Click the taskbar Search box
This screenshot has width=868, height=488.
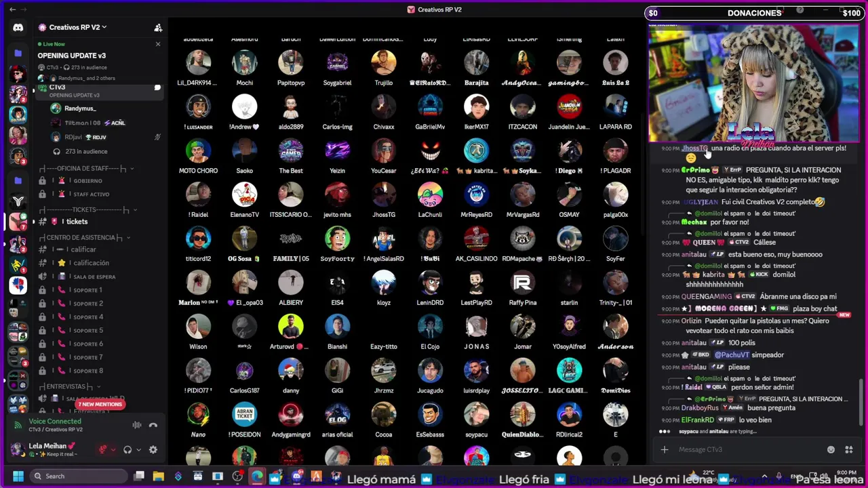coord(78,476)
